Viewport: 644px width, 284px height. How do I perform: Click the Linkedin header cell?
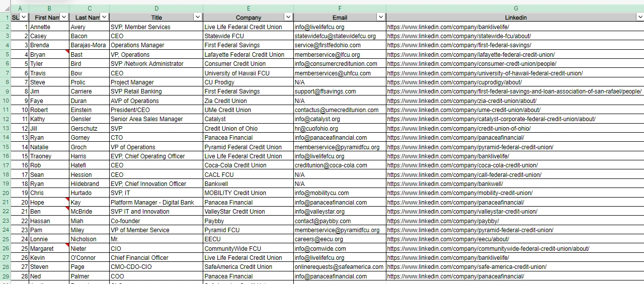pos(516,18)
